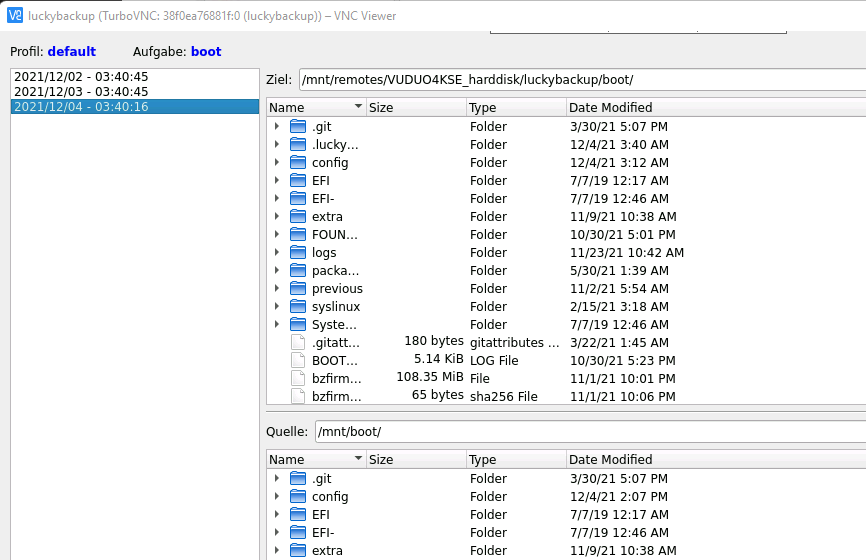Click the 'gitattributes ...' type cell
The height and width of the screenshot is (560, 866).
(x=514, y=342)
